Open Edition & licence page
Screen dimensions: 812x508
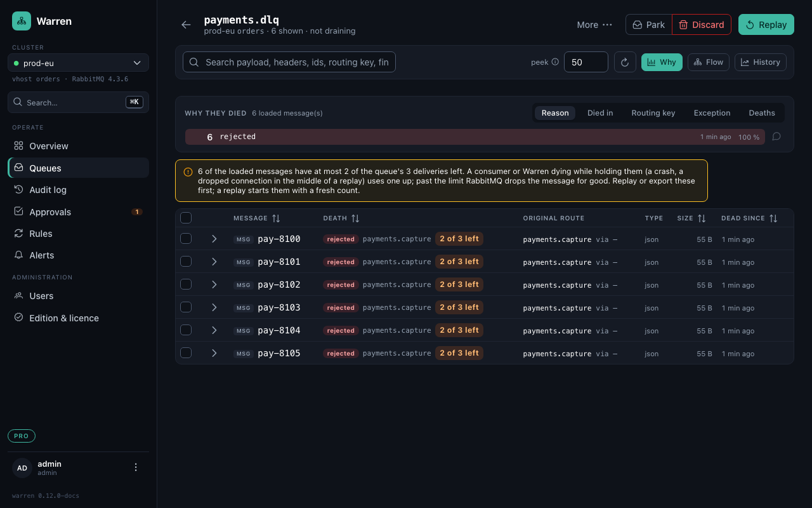[x=79, y=318]
